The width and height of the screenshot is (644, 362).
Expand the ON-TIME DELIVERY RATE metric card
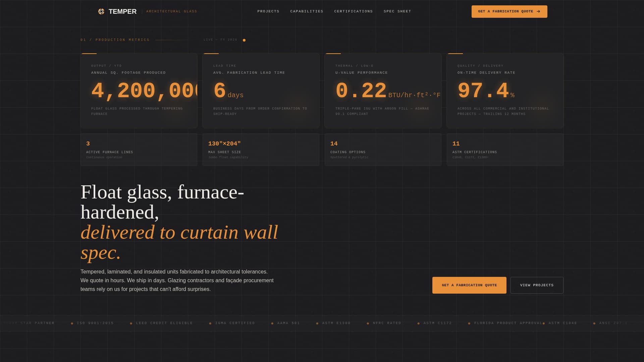pos(505,90)
